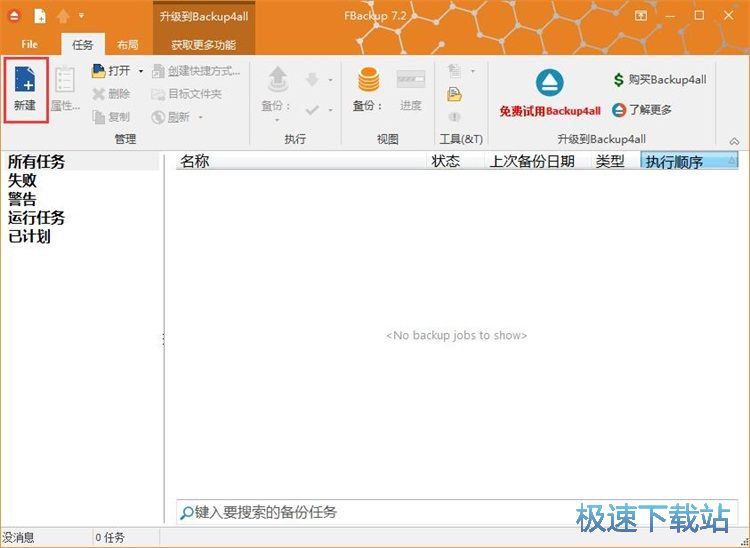
Task: Expand the 刷新 dropdown arrow
Action: coord(200,117)
